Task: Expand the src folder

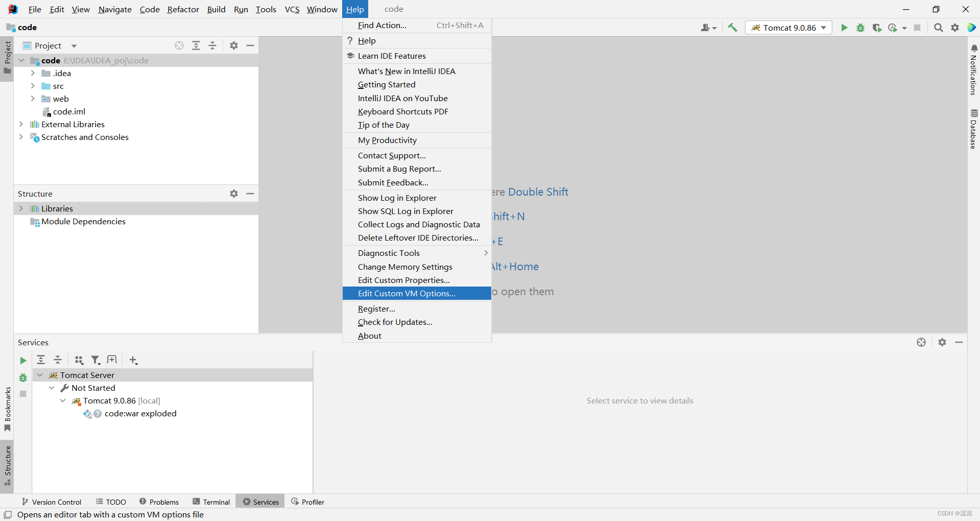Action: click(x=33, y=86)
